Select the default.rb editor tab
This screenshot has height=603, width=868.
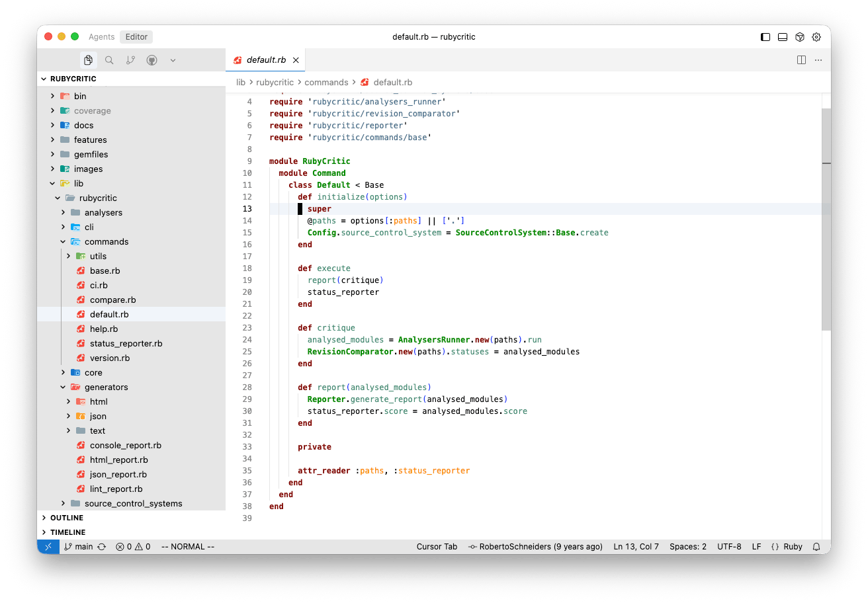pos(265,59)
